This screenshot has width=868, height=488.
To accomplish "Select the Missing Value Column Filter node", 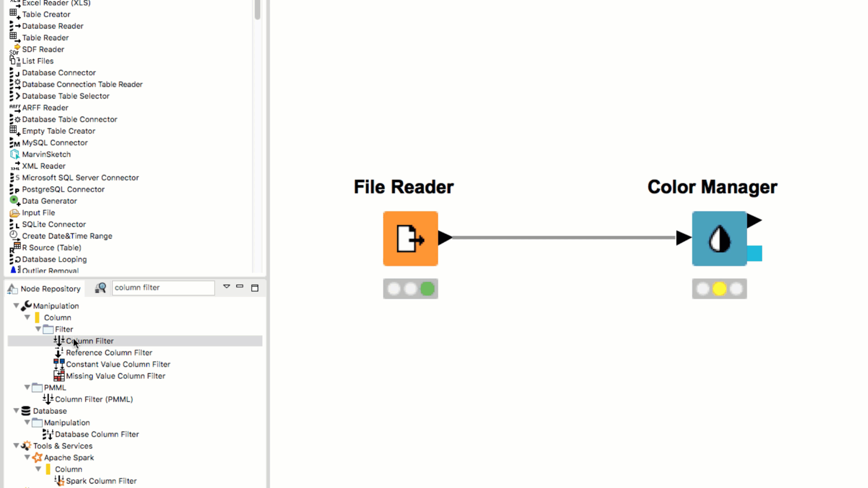I will (x=116, y=376).
